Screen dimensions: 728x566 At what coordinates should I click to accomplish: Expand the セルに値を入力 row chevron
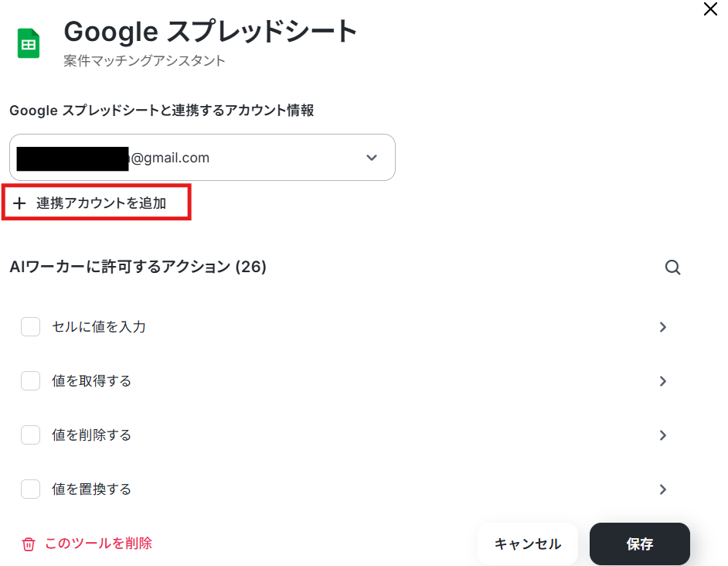(662, 327)
